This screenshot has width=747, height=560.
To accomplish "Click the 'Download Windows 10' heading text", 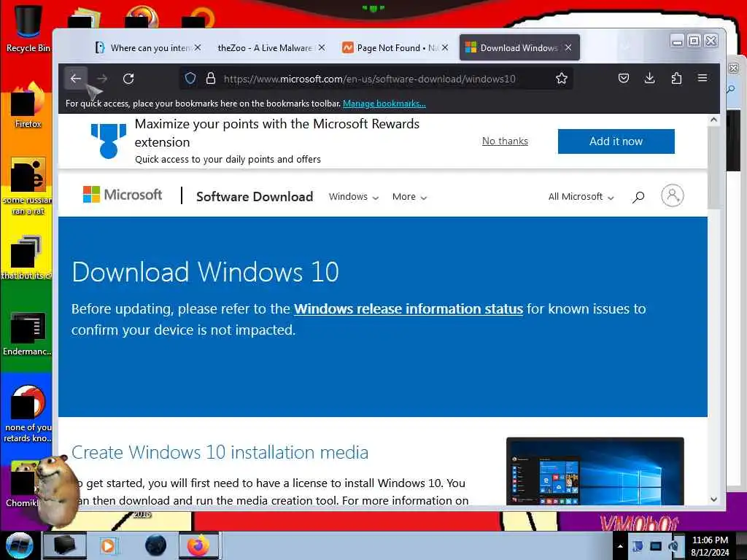I will (205, 273).
